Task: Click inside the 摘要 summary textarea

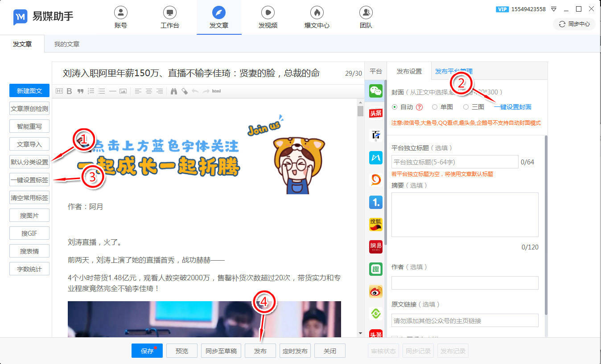Action: tap(465, 215)
